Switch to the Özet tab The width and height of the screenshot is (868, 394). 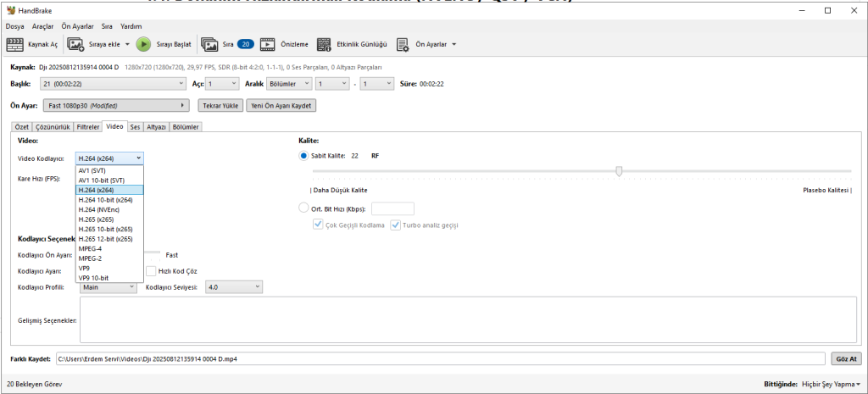(x=21, y=127)
